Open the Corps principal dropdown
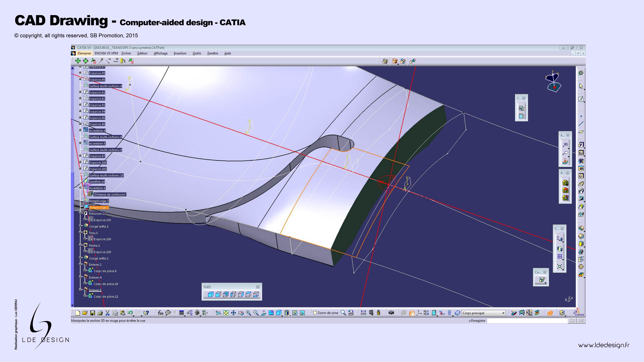 pyautogui.click(x=503, y=313)
